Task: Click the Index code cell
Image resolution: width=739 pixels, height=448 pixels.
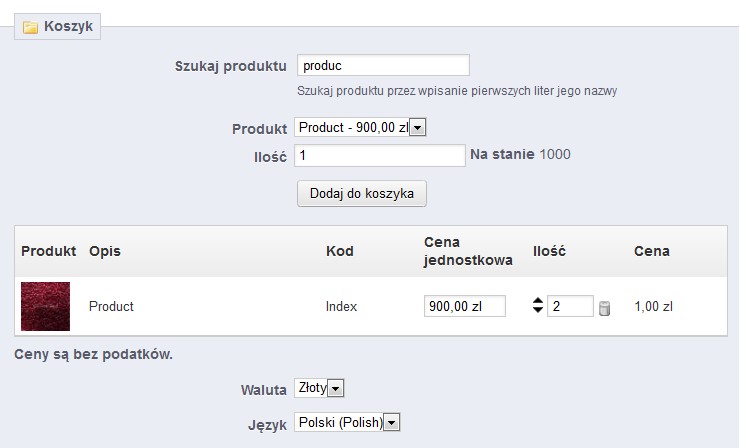Action: (341, 306)
